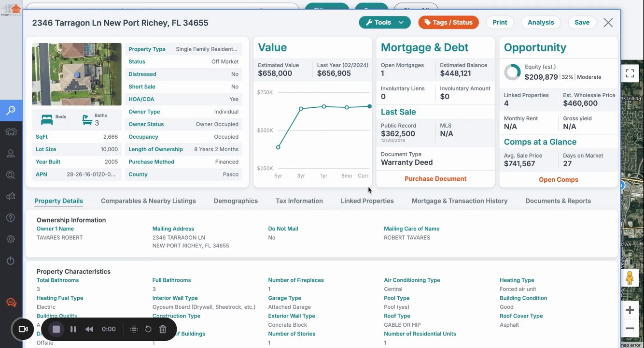Toggle the map fullscreen view
Image resolution: width=644 pixels, height=348 pixels.
[x=630, y=73]
